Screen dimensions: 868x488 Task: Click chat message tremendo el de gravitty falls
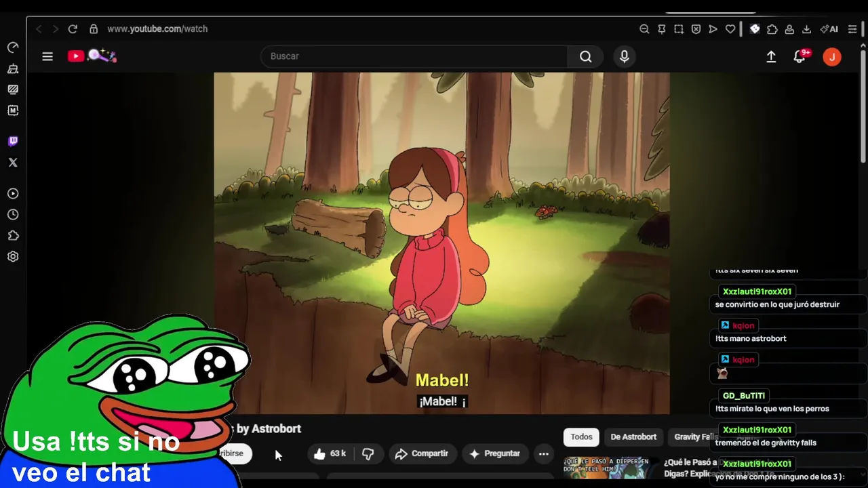coord(766,443)
